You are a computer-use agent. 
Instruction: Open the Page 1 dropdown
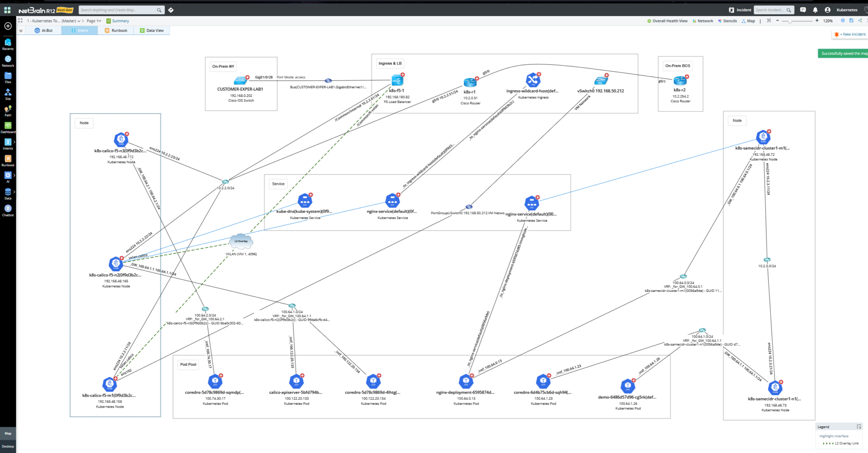(x=94, y=20)
